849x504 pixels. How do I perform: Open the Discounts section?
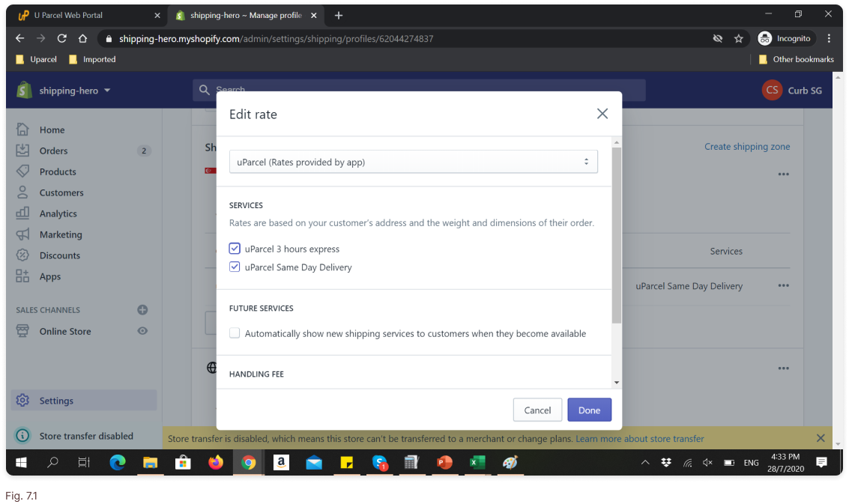point(59,255)
